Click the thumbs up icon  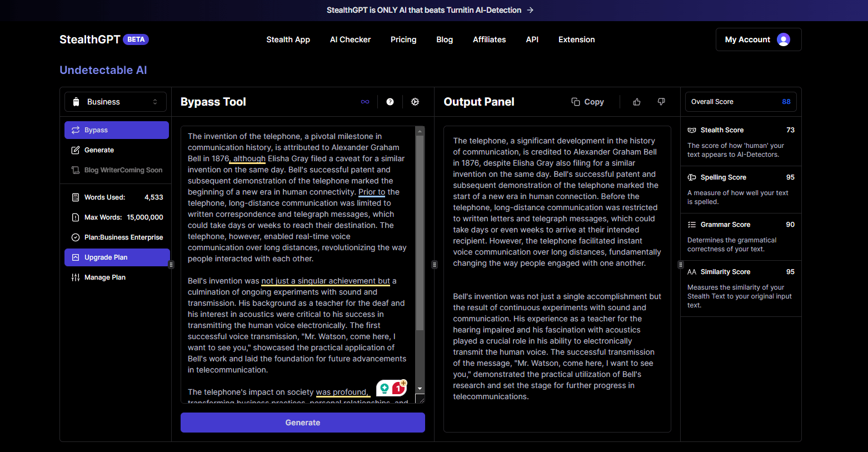(x=637, y=102)
